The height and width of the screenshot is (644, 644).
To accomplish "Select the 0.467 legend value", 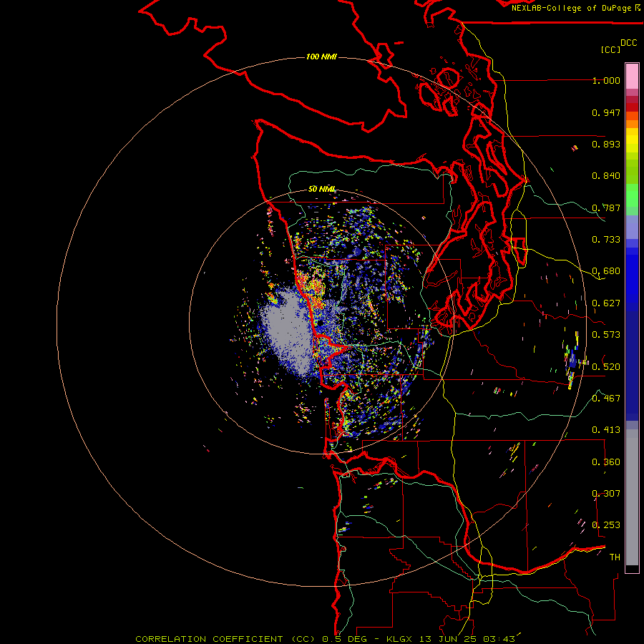I will (x=606, y=399).
